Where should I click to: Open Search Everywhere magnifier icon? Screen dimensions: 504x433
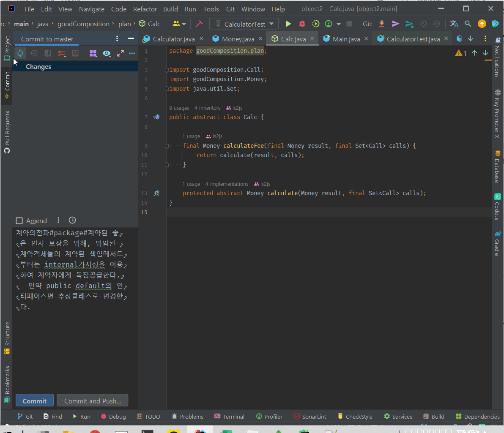tap(468, 24)
